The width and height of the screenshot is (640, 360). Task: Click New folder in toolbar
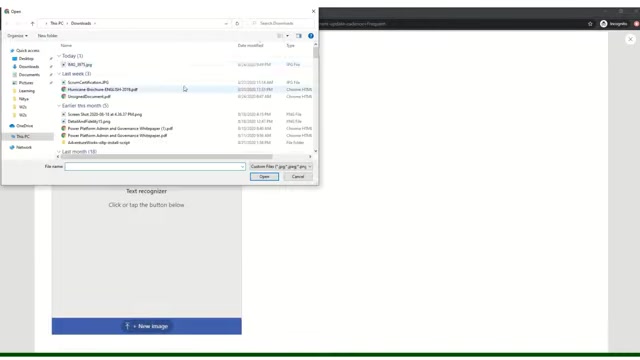pos(48,36)
